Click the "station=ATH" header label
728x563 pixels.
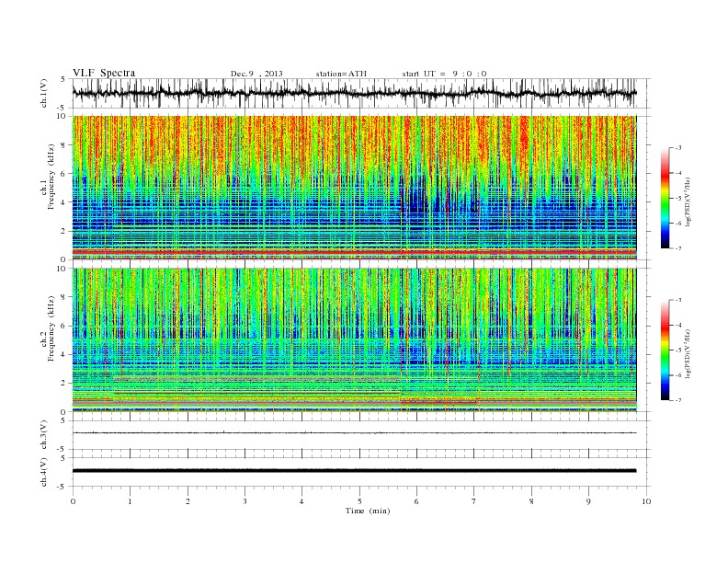pyautogui.click(x=341, y=74)
